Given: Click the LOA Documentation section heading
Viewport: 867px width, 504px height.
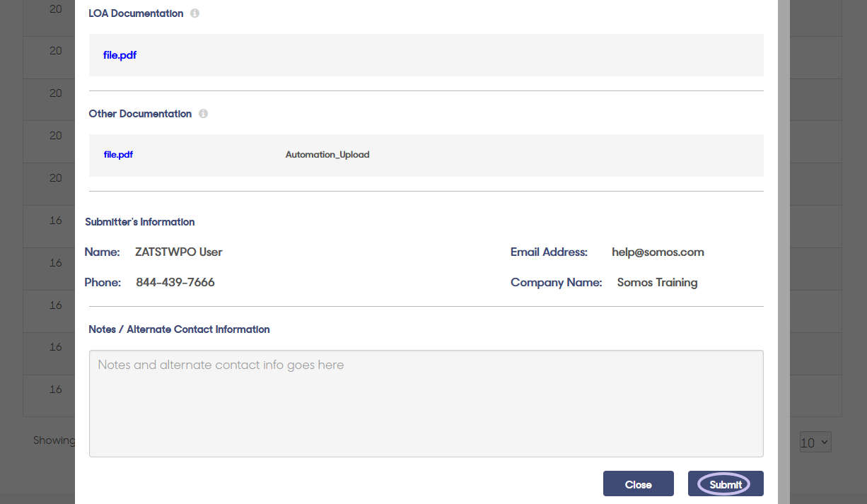Looking at the screenshot, I should (135, 13).
